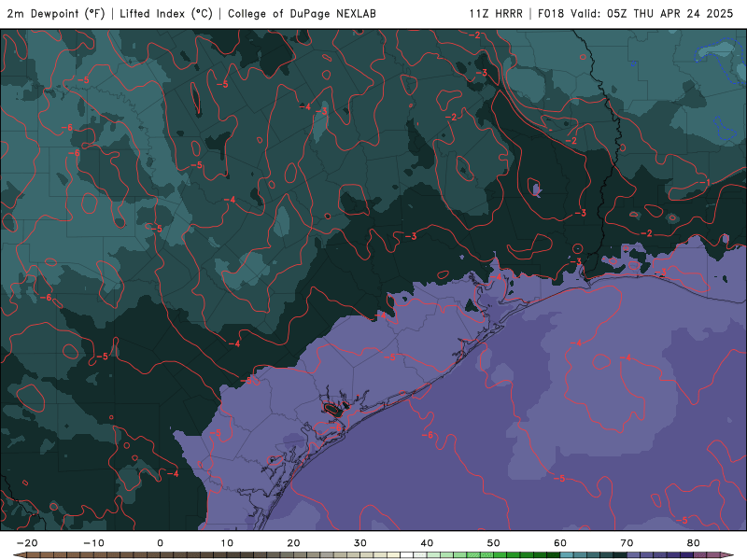
Task: Click the 70 label on the color scale
Action: [x=627, y=543]
